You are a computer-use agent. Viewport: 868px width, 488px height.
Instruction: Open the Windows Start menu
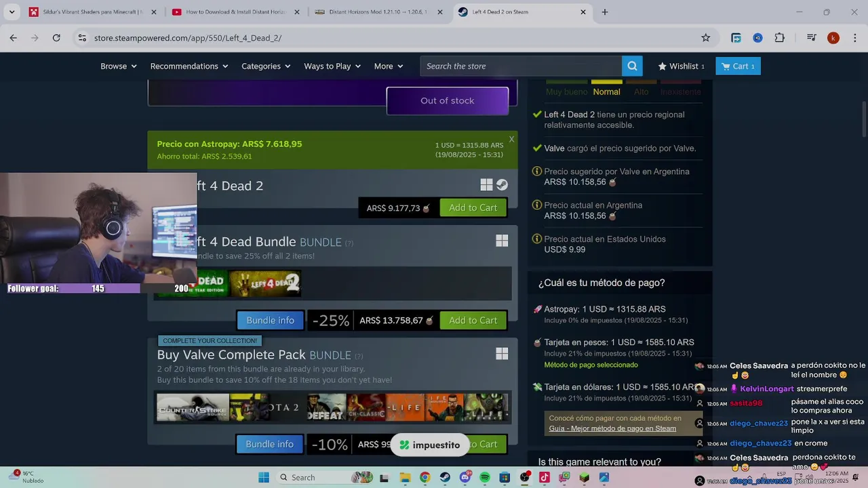[264, 477]
